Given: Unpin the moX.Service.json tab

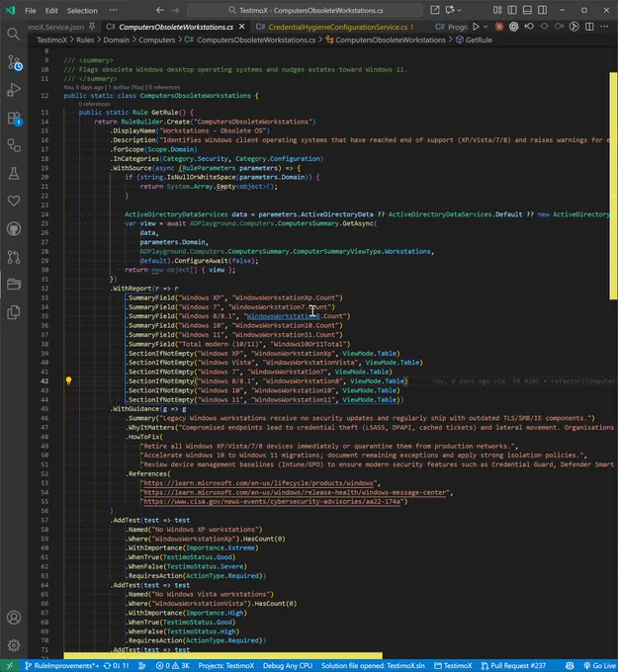Looking at the screenshot, I should (x=92, y=27).
